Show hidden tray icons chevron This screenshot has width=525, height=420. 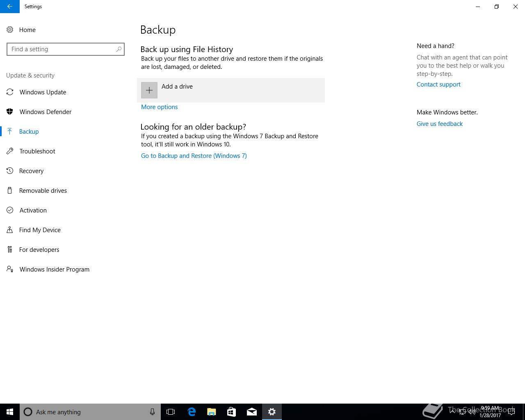(452, 412)
